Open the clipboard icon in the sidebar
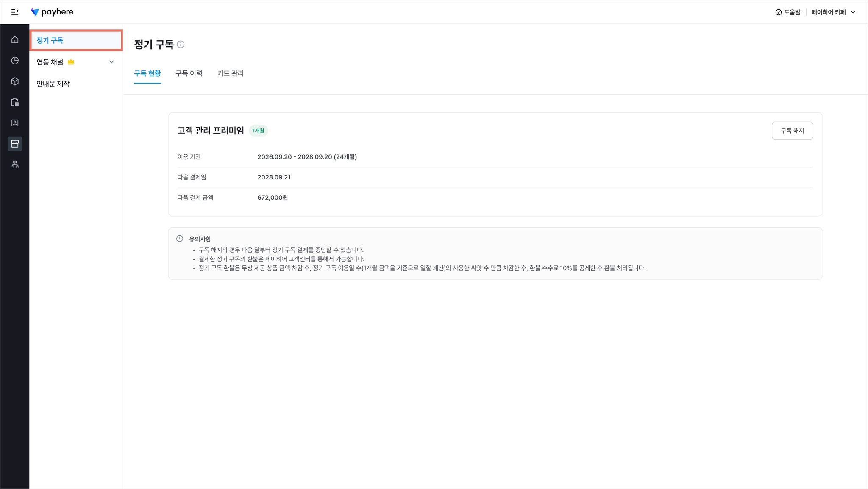This screenshot has height=489, width=868. 15,102
